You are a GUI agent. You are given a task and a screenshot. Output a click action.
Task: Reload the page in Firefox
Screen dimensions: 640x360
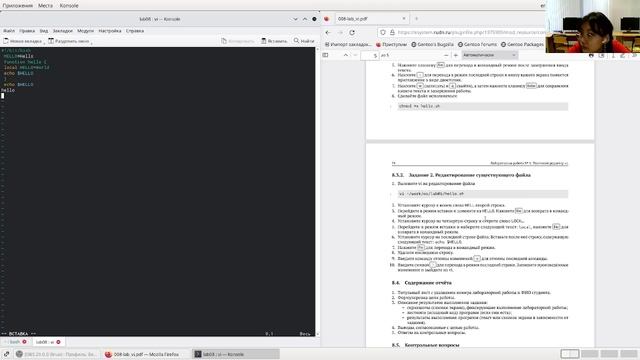(x=352, y=32)
